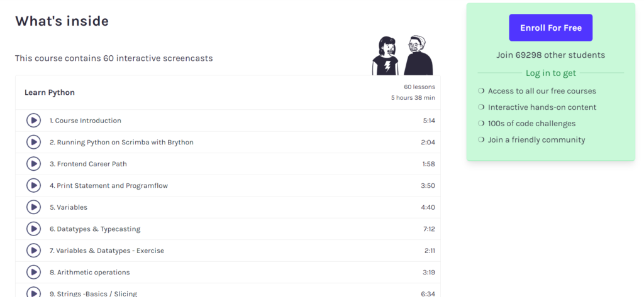Screen dimensions: 644x297
Task: Start the Arithmetic operations lesson
Action: click(x=34, y=272)
